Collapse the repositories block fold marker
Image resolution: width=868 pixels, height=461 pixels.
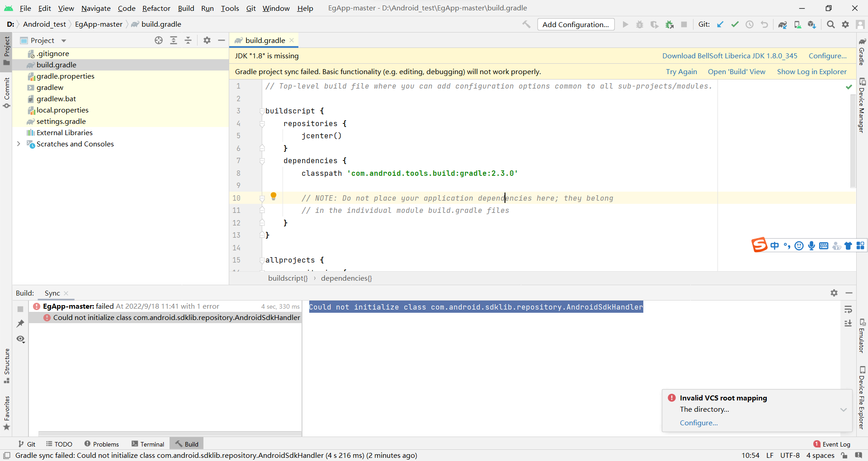click(x=262, y=123)
